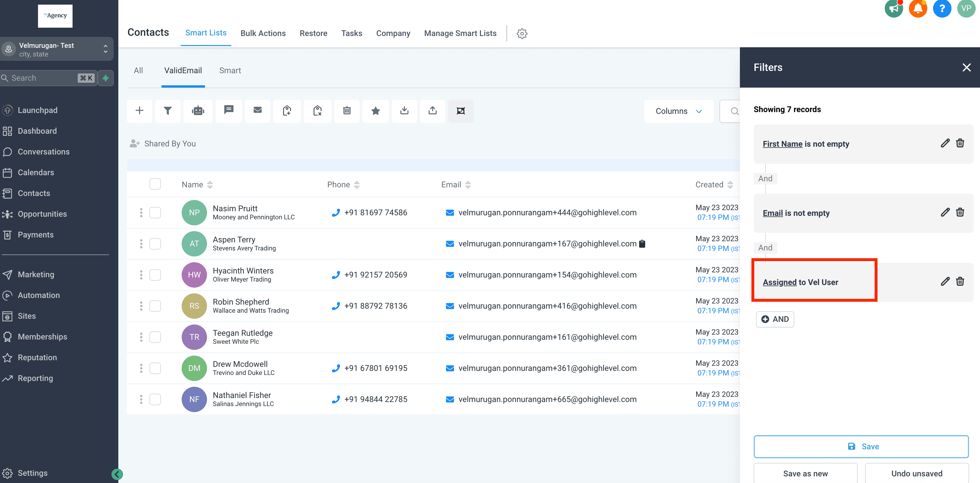Click the Save as new button

coord(805,473)
